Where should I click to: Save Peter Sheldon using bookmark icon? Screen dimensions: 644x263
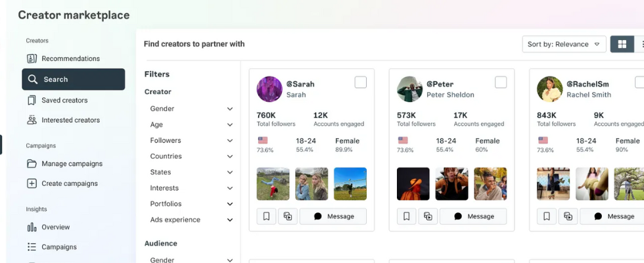(406, 216)
